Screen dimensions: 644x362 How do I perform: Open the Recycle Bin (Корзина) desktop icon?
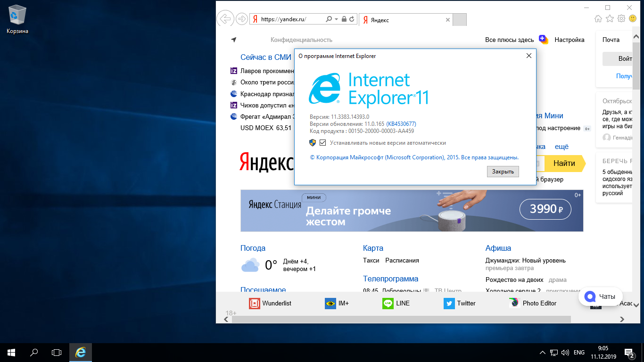[x=17, y=19]
